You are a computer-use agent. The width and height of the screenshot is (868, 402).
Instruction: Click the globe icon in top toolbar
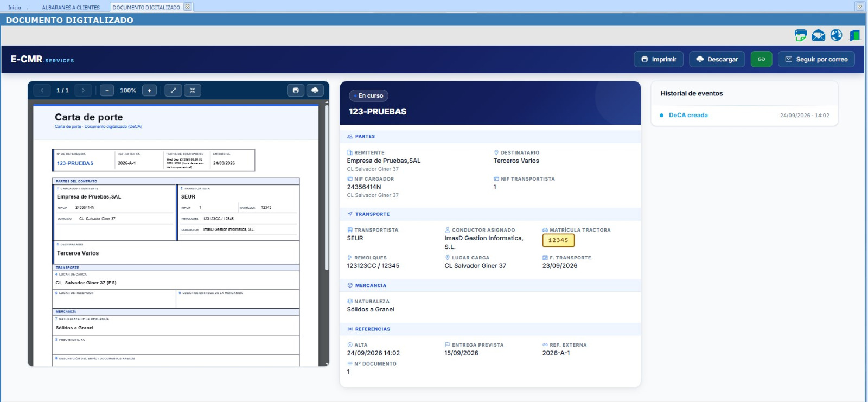pos(837,35)
